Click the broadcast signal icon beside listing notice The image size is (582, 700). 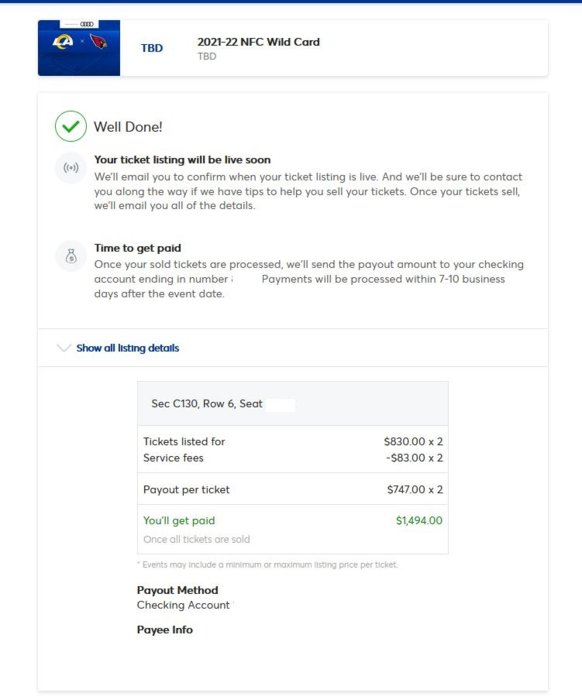click(x=71, y=168)
